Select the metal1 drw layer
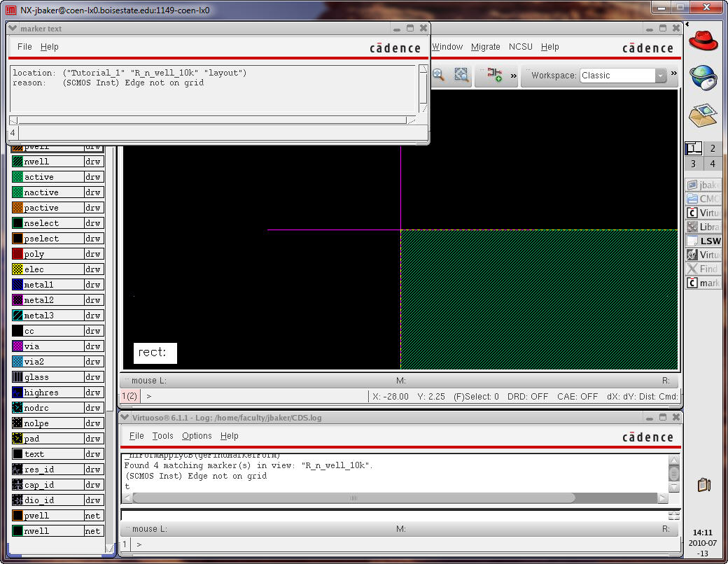The width and height of the screenshot is (728, 564). click(x=57, y=285)
